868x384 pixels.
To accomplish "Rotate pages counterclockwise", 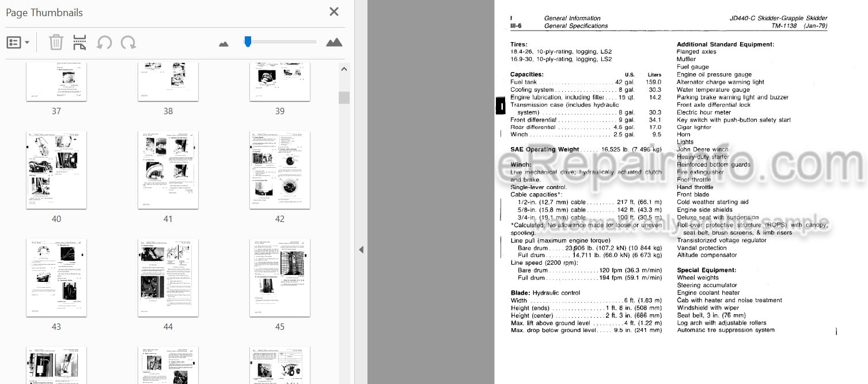I will click(x=104, y=42).
